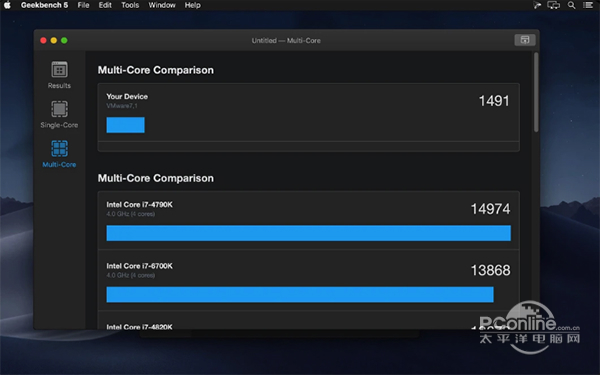
Task: Open the File menu
Action: point(83,5)
